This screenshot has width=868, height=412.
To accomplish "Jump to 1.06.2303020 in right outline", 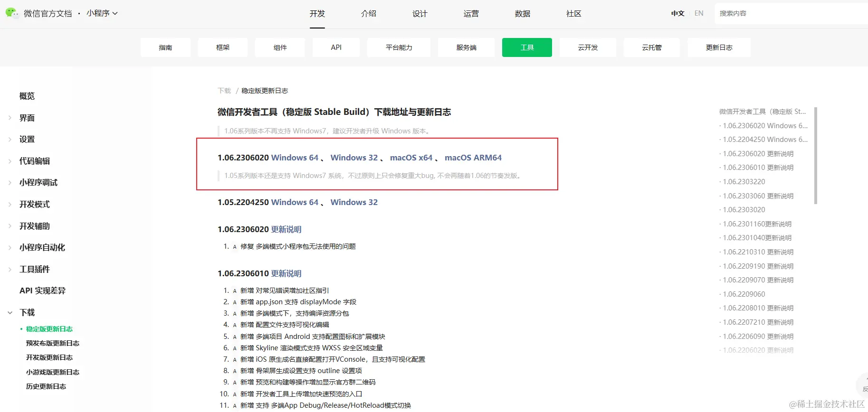I will pos(744,210).
